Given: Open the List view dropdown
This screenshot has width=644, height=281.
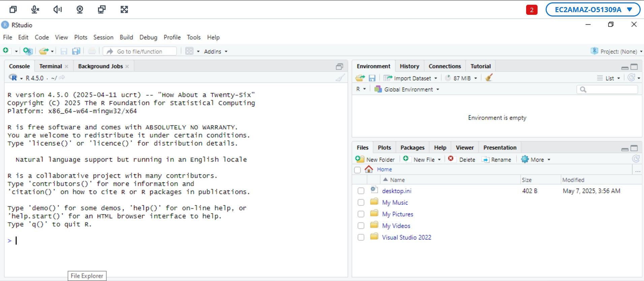Looking at the screenshot, I should tap(609, 78).
